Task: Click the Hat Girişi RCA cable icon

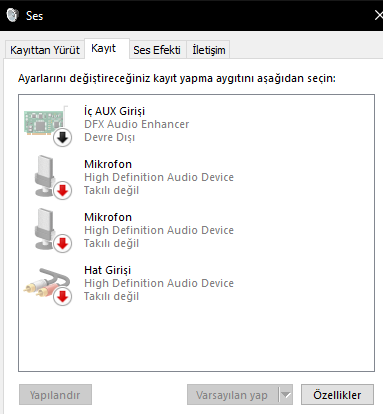Action: [x=46, y=283]
